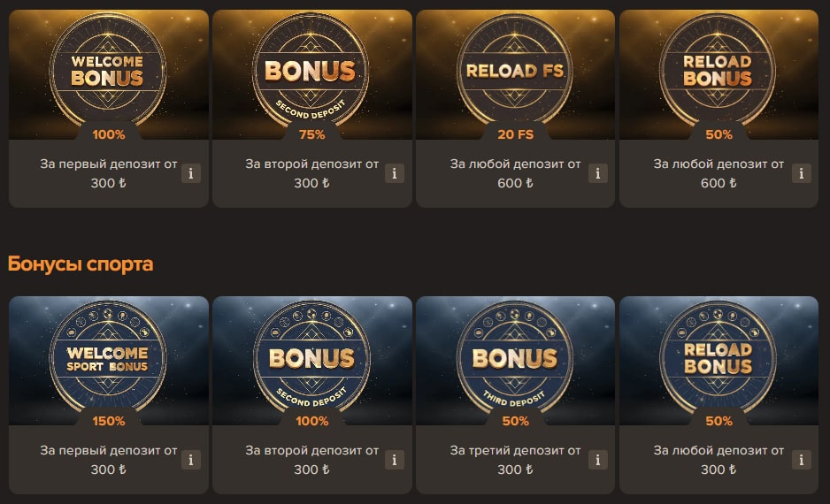View info for Welcome Sport Bonus 150%

pos(191,460)
